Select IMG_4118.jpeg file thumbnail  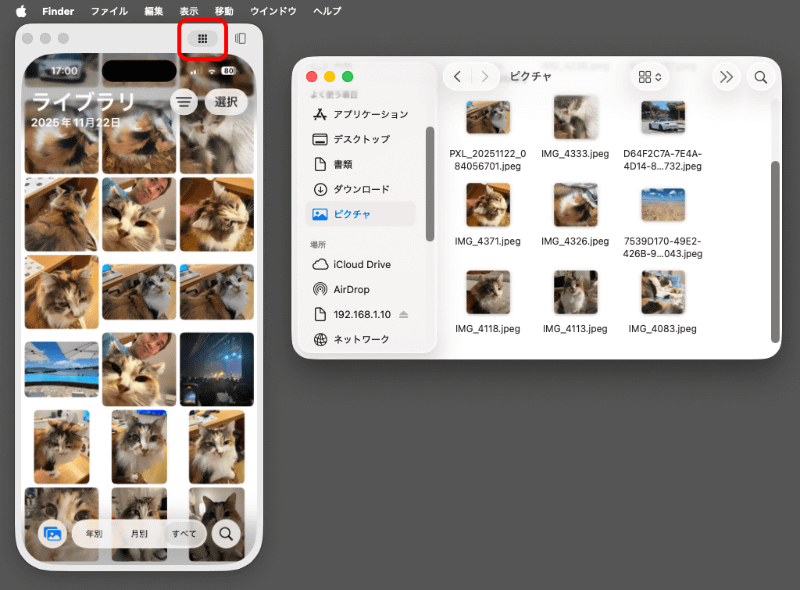[x=488, y=292]
